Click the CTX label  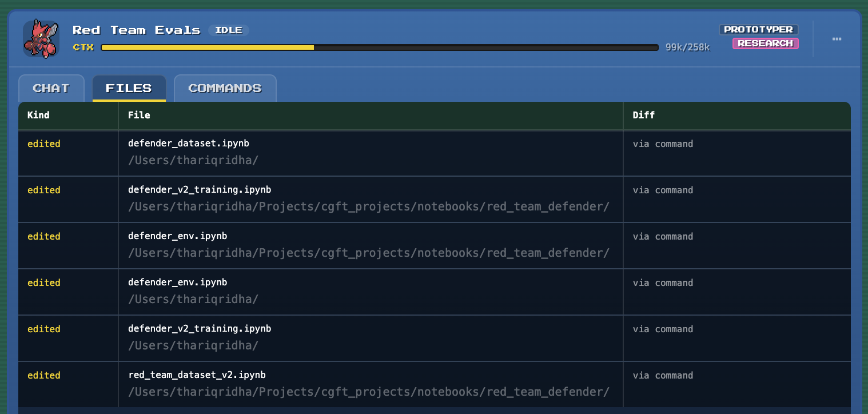click(83, 47)
